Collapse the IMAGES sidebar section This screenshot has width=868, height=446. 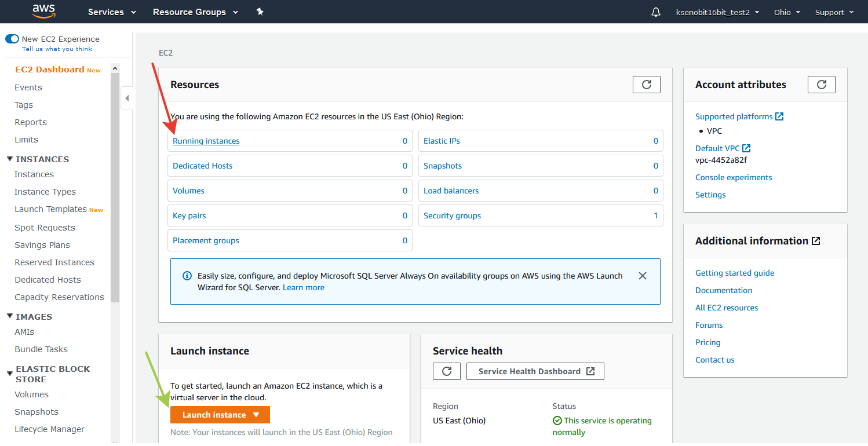[10, 317]
